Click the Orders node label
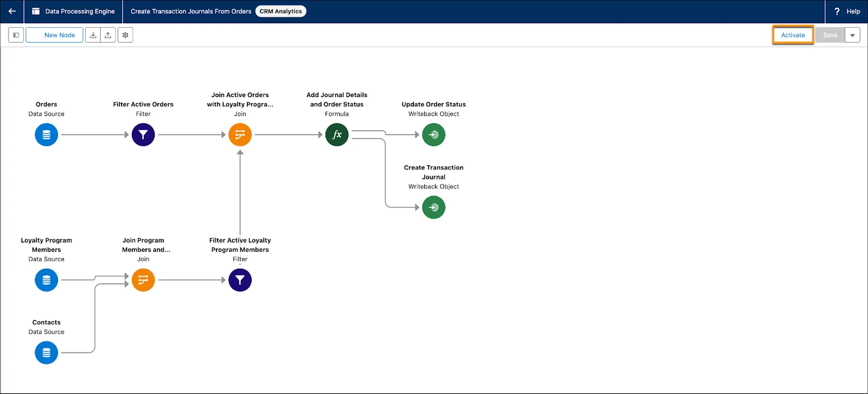868x394 pixels. point(47,104)
